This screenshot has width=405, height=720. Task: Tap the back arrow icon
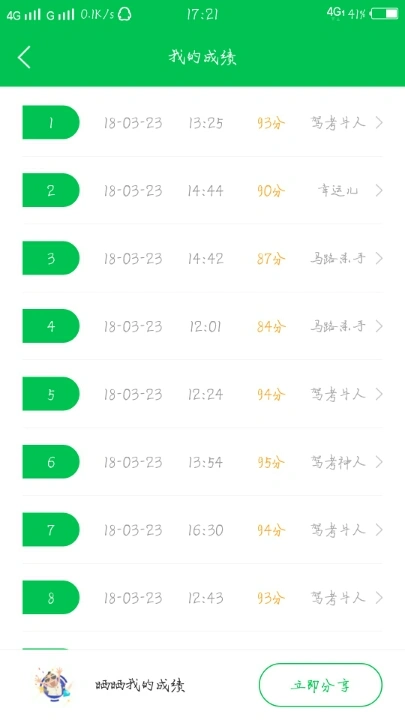(24, 57)
